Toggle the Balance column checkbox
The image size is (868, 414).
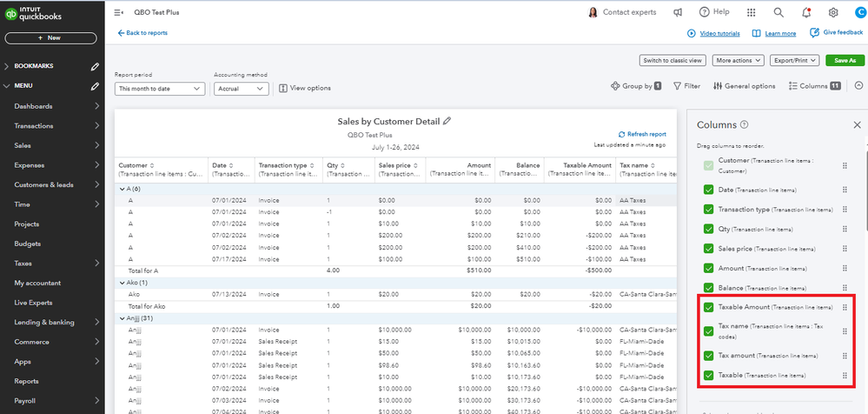pos(709,287)
